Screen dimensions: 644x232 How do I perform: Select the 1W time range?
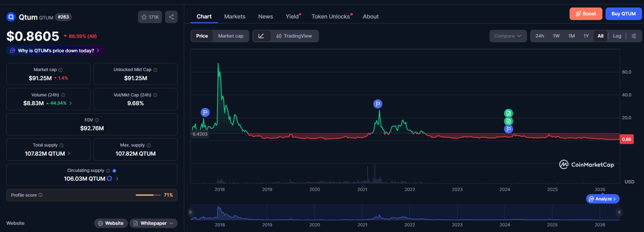556,36
